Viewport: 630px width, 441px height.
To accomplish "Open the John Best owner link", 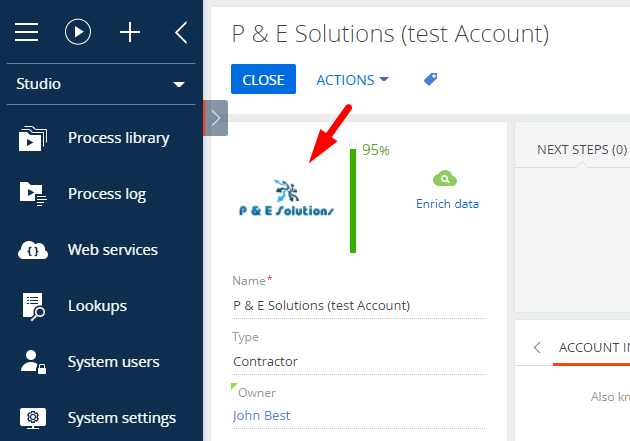I will 261,415.
